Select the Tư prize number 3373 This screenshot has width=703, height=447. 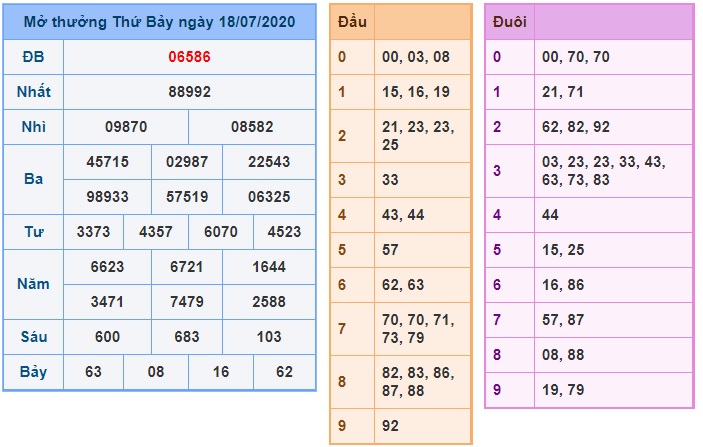(x=93, y=232)
